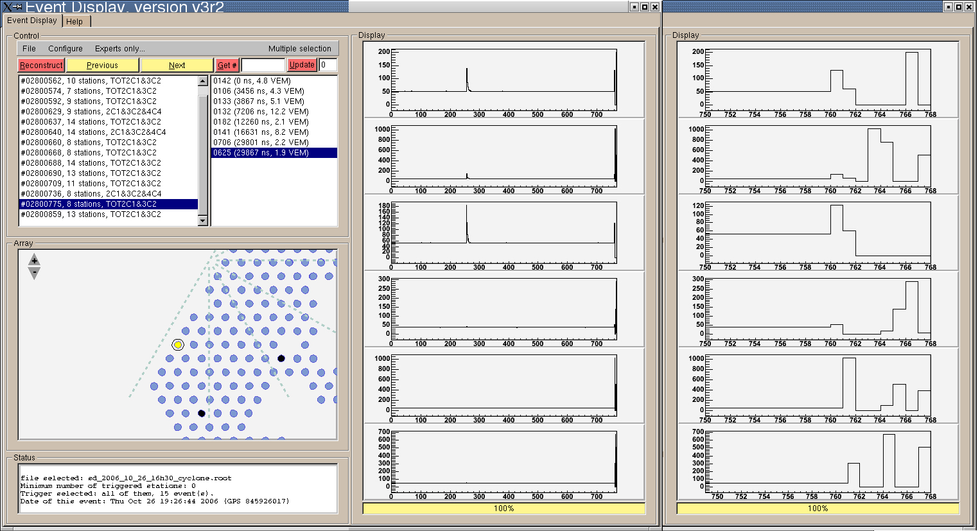Select event #02800592, 9 stations
The width and height of the screenshot is (980, 531).
click(109, 101)
